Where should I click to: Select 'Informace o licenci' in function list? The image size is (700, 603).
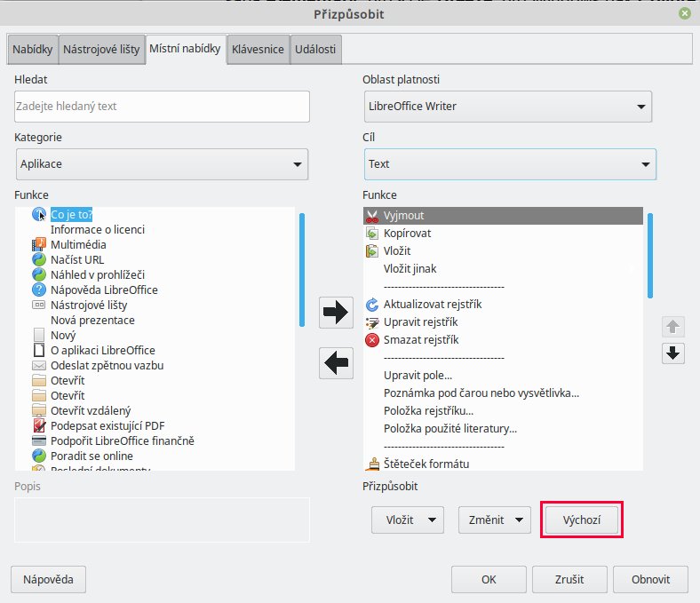98,229
